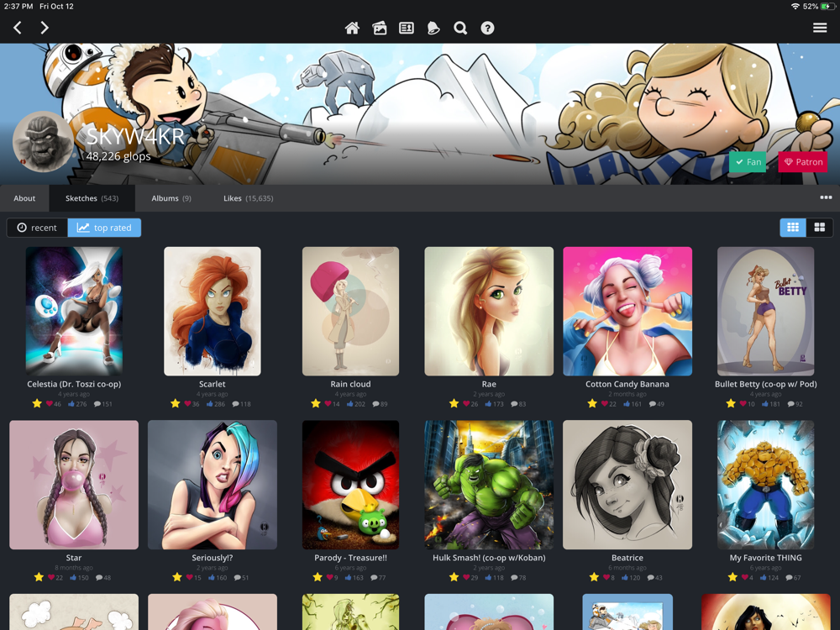
Task: Open the About tab
Action: tap(24, 198)
